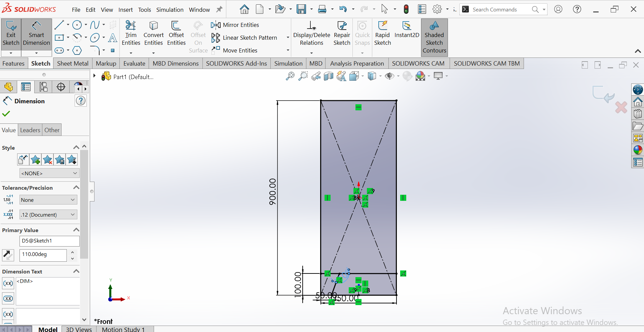Switch to the Sheet Metal tab
The height and width of the screenshot is (332, 644).
click(x=73, y=64)
